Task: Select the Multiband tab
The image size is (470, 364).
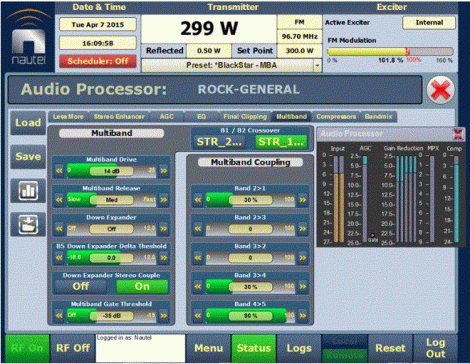Action: [291, 117]
